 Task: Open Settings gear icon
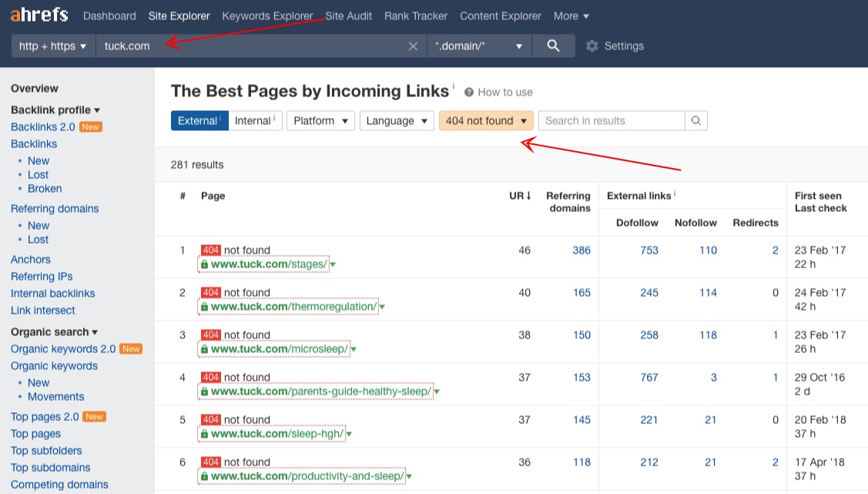pyautogui.click(x=592, y=46)
